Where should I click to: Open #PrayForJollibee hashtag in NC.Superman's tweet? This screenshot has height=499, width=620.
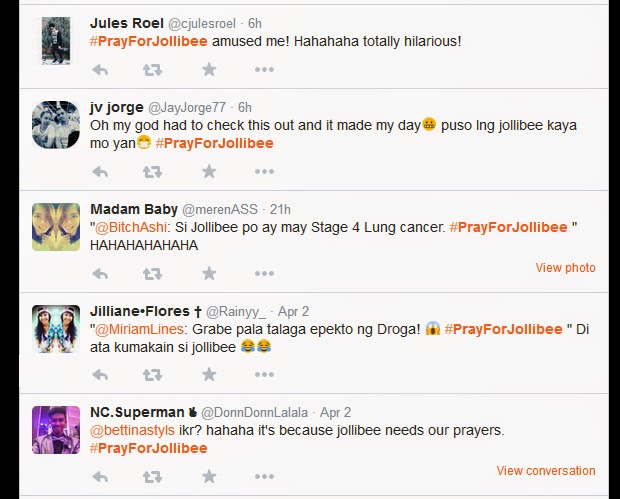pos(149,448)
